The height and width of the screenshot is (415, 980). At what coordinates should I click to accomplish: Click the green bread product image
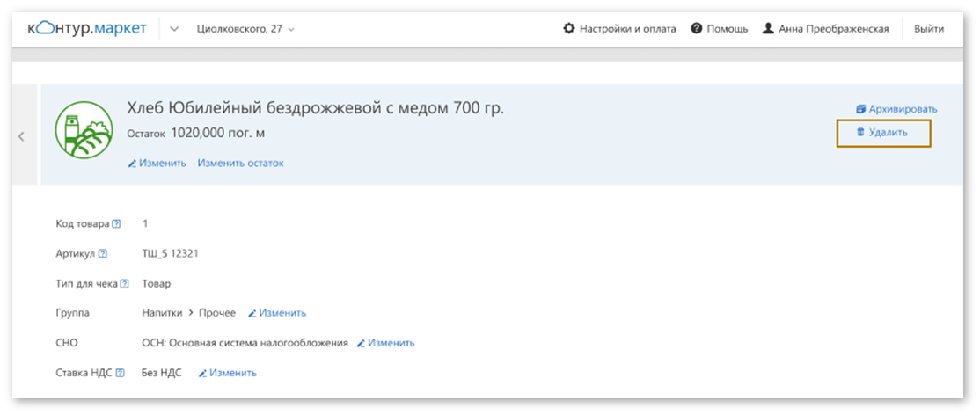tap(84, 130)
